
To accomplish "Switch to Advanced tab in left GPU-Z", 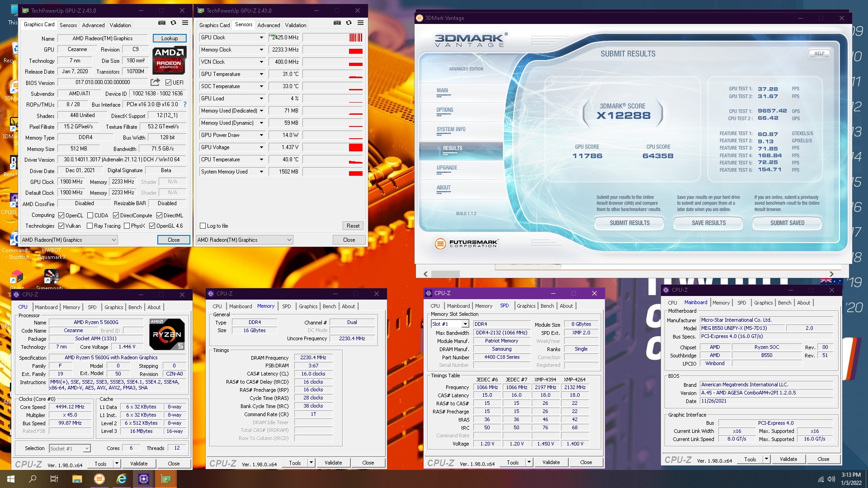I will tap(93, 25).
